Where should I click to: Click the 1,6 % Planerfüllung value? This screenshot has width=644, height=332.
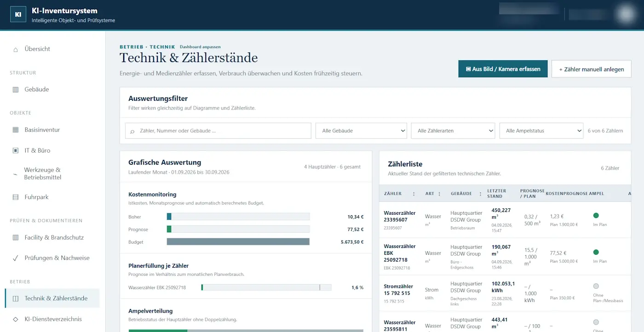357,287
